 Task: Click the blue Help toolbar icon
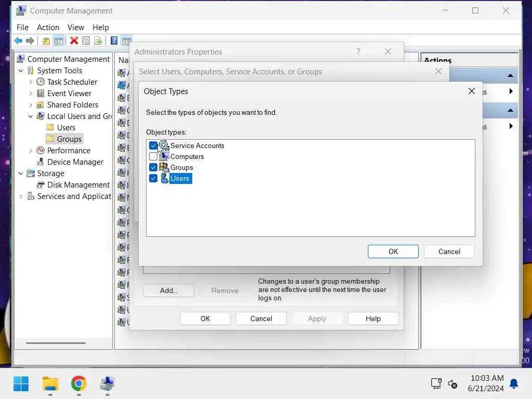click(x=114, y=41)
